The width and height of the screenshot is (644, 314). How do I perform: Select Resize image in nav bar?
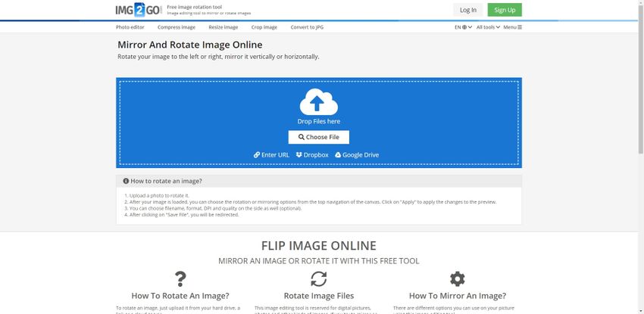coord(223,27)
